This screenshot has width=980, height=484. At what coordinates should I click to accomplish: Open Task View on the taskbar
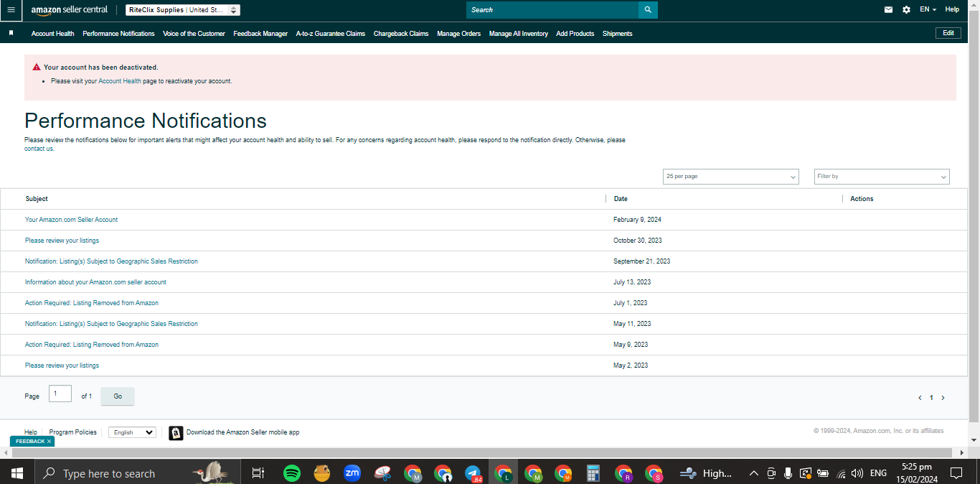point(258,473)
